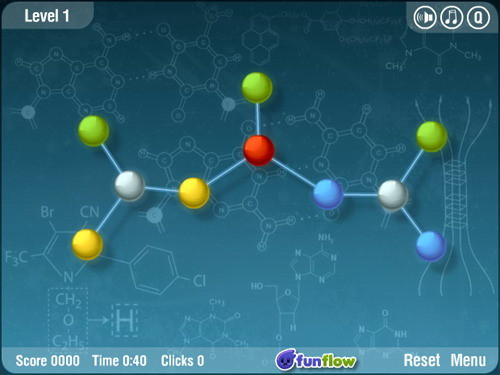Click the Q quality button
The width and height of the screenshot is (500, 375).
(x=478, y=17)
